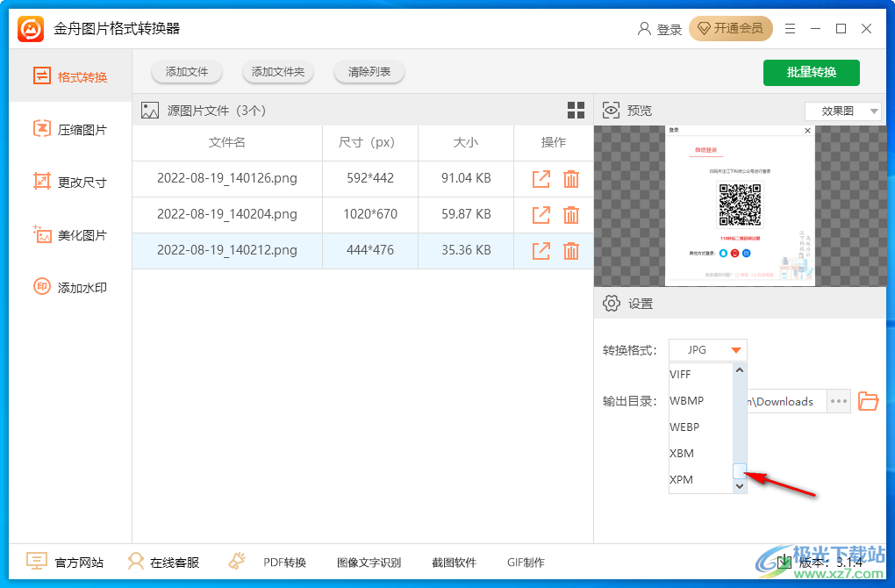This screenshot has width=895, height=588.
Task: Click the format list scrollbar thumb
Action: (x=740, y=472)
